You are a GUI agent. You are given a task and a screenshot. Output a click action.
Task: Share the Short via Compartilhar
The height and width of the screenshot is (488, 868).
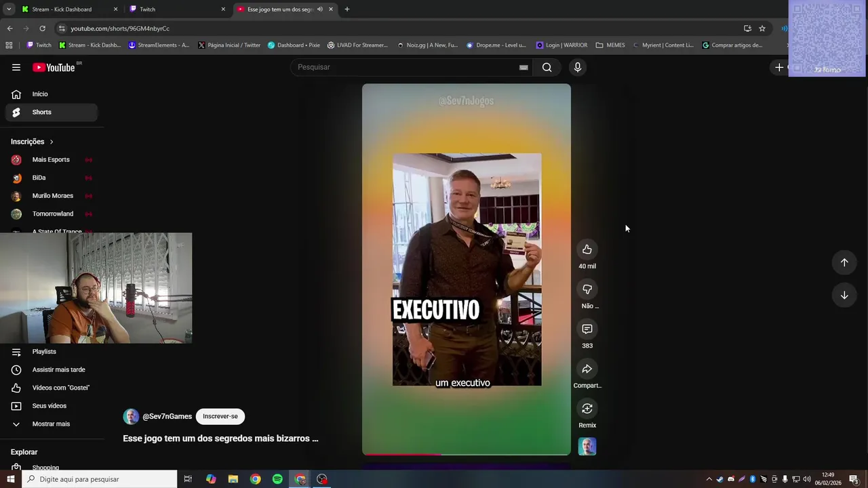coord(587,369)
